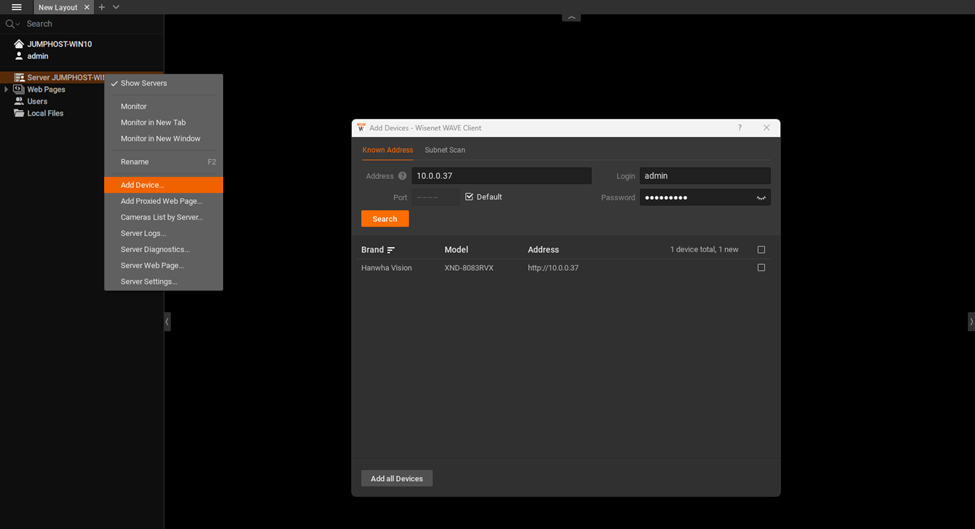This screenshot has width=975, height=529.
Task: Choose Monitor in New Window
Action: pos(164,139)
